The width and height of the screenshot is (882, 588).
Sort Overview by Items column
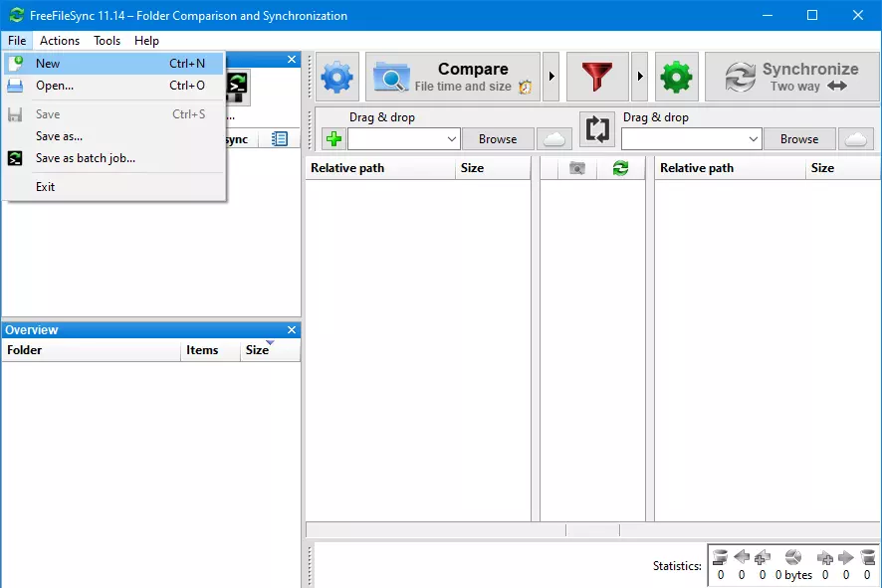coord(210,350)
